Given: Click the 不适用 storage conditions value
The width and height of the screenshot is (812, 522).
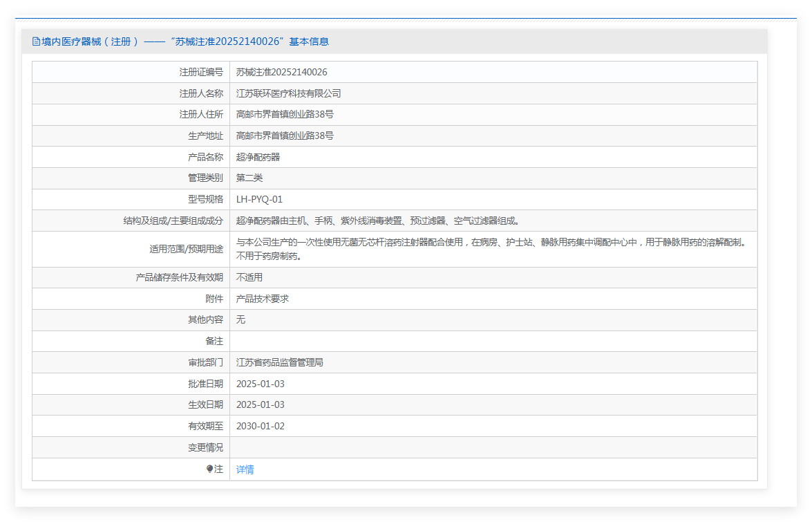Looking at the screenshot, I should pyautogui.click(x=249, y=277).
